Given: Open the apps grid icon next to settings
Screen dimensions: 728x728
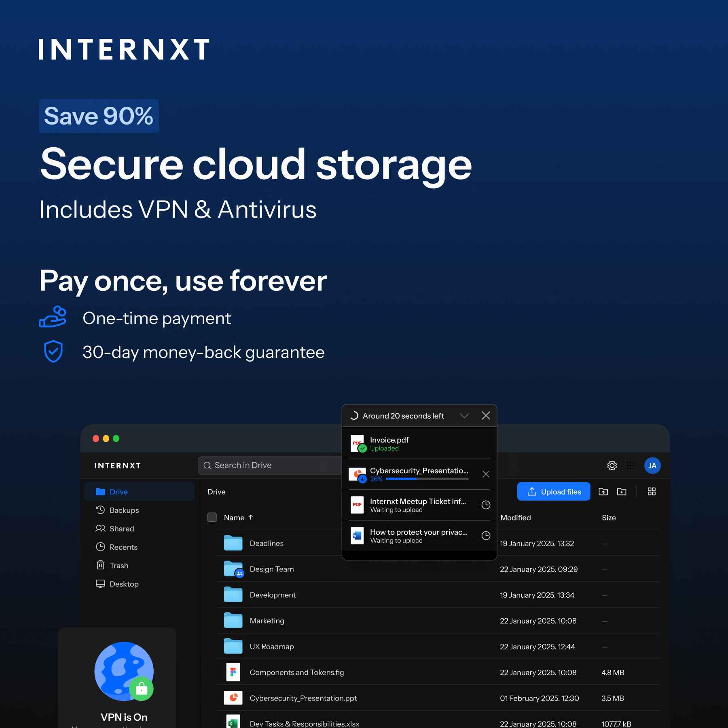Looking at the screenshot, I should point(630,466).
